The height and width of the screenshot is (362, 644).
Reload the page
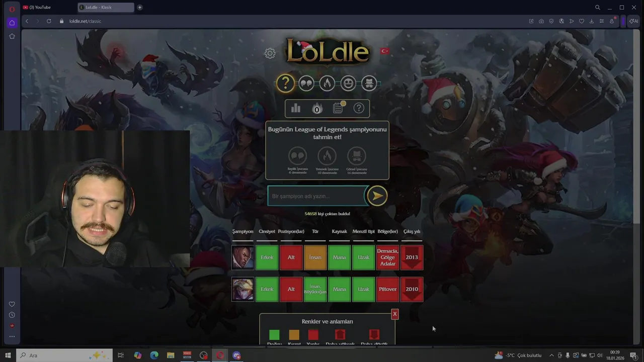coord(49,21)
